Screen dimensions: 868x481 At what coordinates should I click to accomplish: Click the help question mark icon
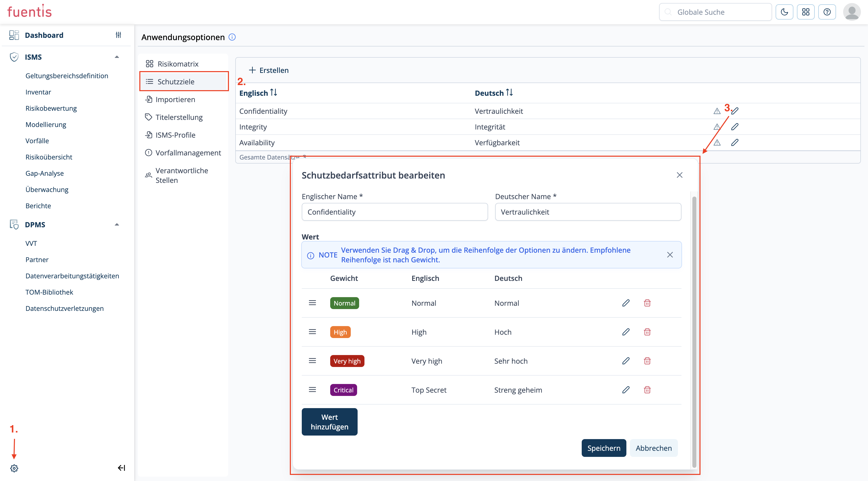tap(827, 12)
